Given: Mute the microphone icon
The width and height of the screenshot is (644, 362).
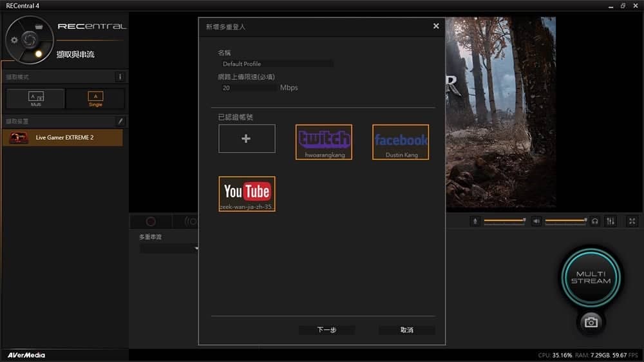Looking at the screenshot, I should click(x=475, y=222).
